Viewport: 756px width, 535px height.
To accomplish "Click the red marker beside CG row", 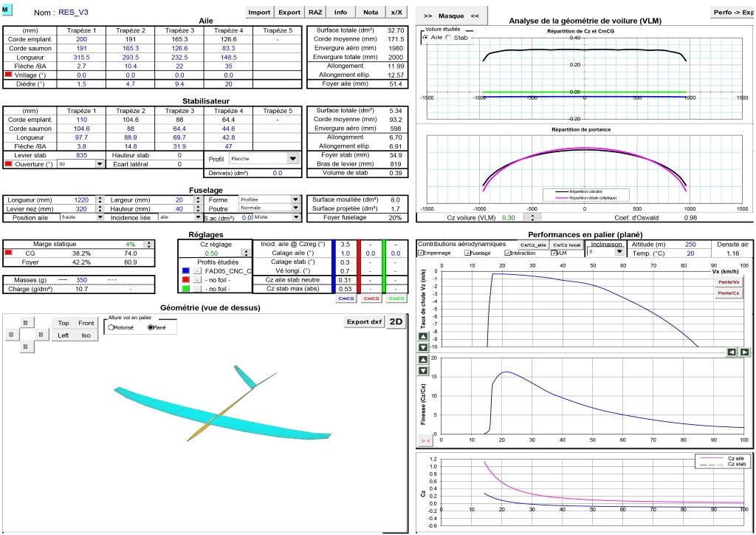I will click(8, 253).
